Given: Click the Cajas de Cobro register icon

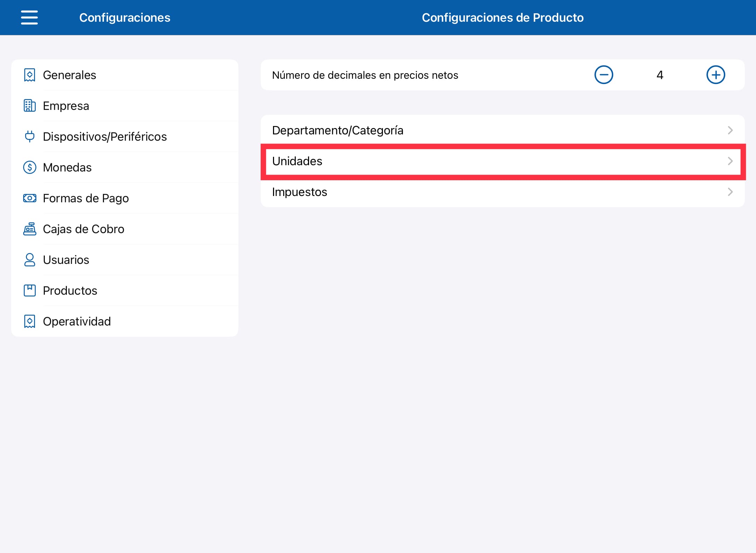Looking at the screenshot, I should (x=30, y=229).
